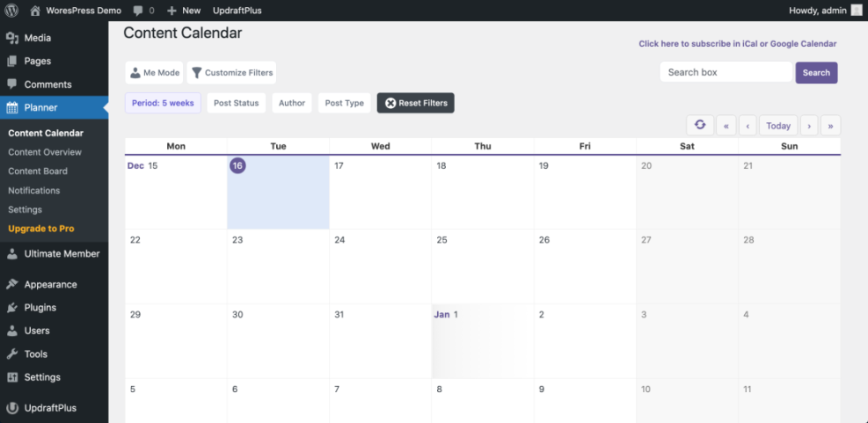
Task: Click the Today button
Action: coord(778,126)
